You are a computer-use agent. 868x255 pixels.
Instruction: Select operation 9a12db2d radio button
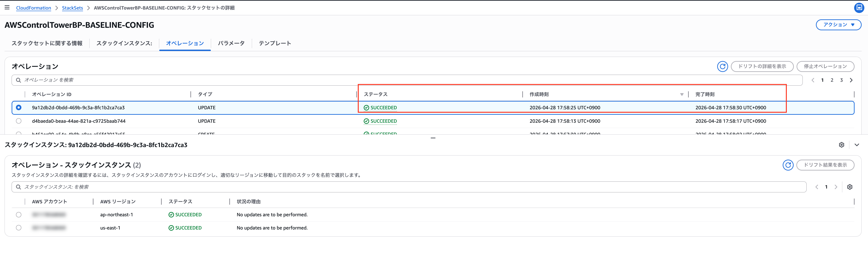coord(18,108)
